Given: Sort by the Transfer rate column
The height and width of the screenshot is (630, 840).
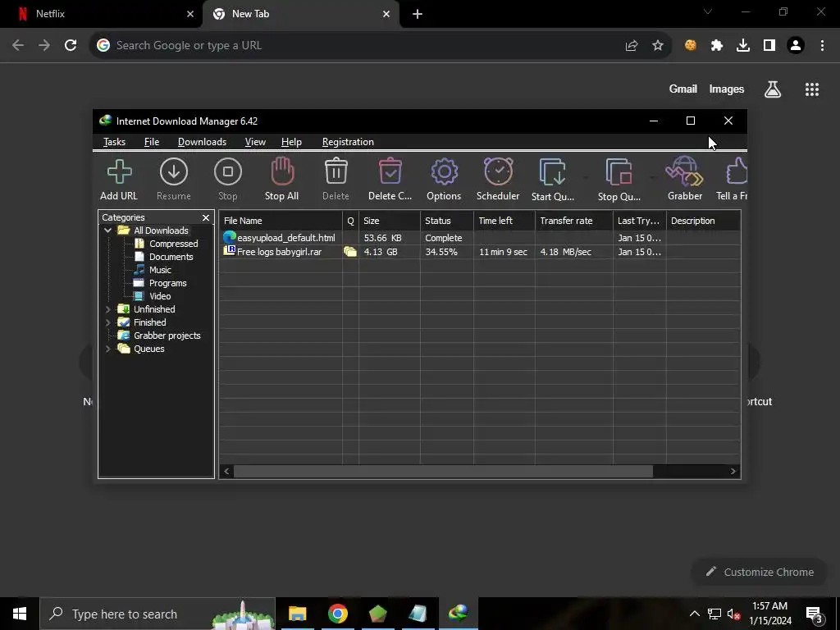Looking at the screenshot, I should 574,221.
